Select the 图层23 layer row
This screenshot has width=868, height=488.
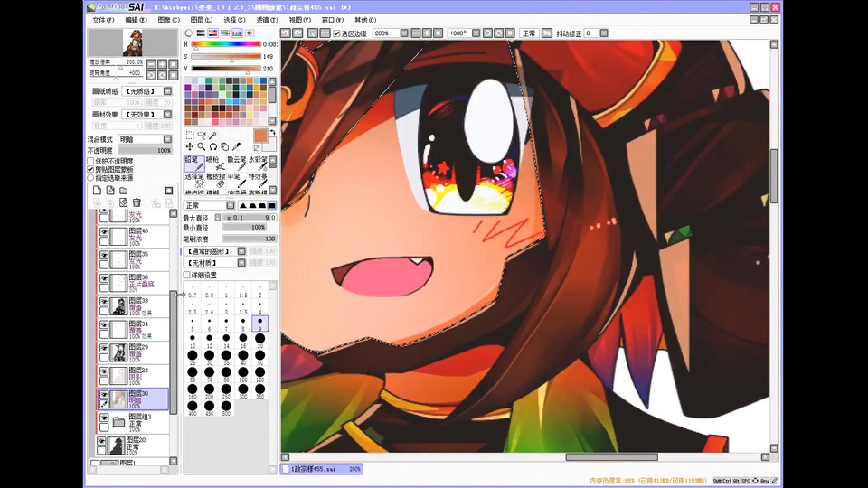coord(133,375)
